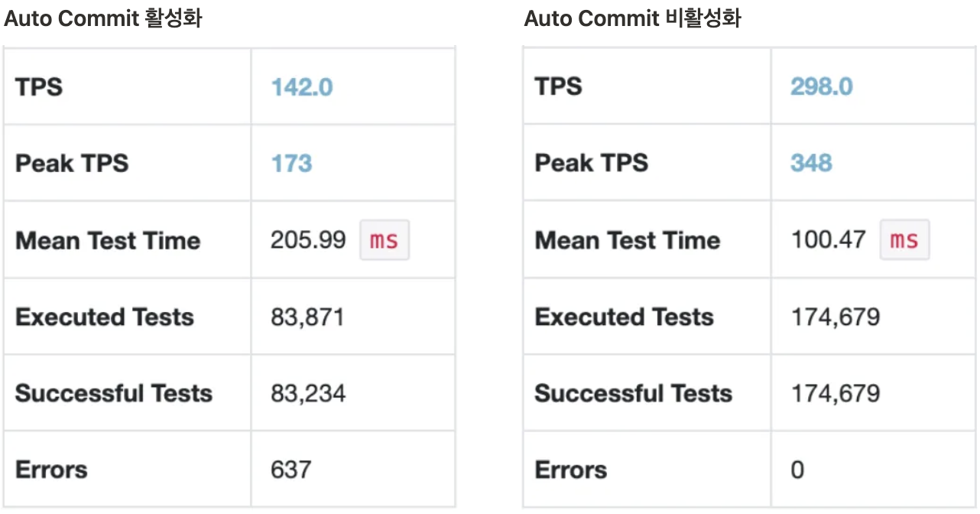980x514 pixels.
Task: Click the 298.0 TPS value
Action: [822, 86]
